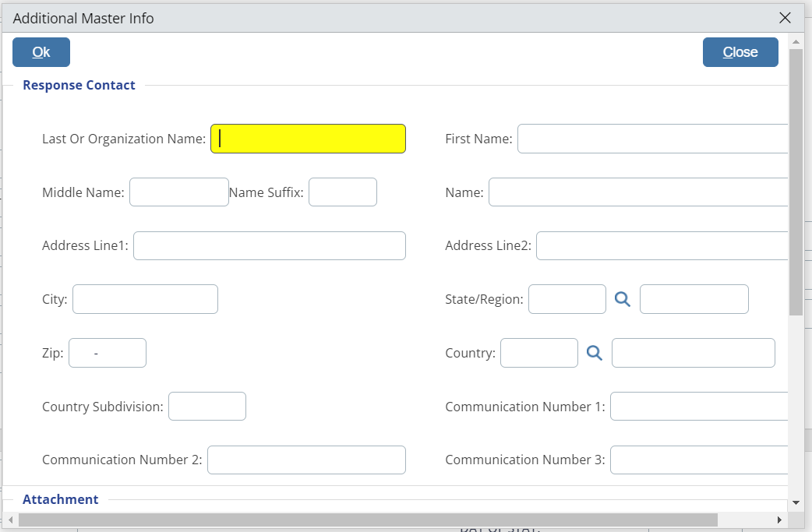Click the Name Suffix input box
This screenshot has width=812, height=532.
coord(342,192)
